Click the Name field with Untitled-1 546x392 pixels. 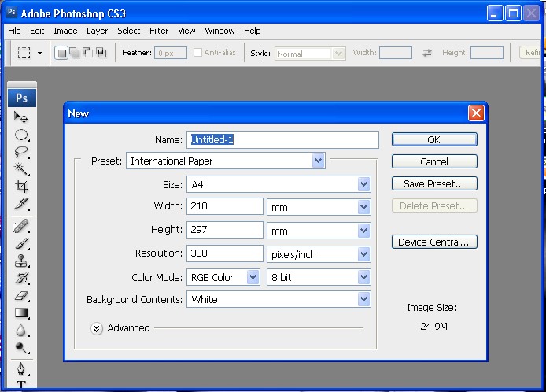[x=282, y=140]
